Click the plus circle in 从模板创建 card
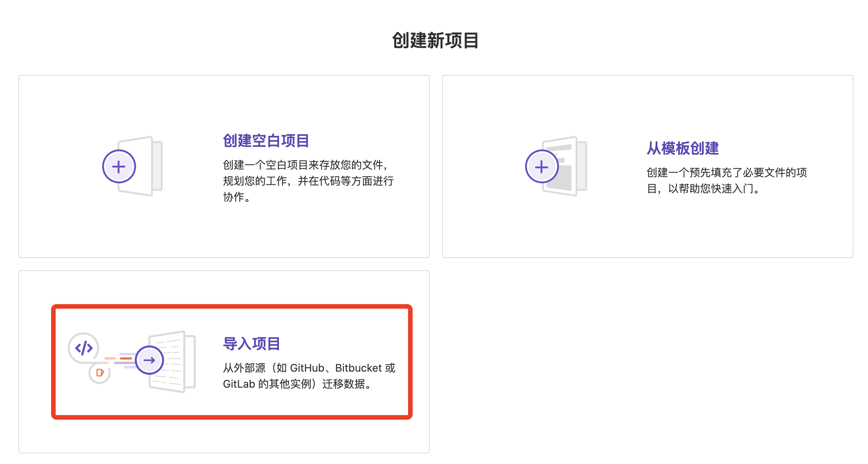868x464 pixels. [x=541, y=167]
